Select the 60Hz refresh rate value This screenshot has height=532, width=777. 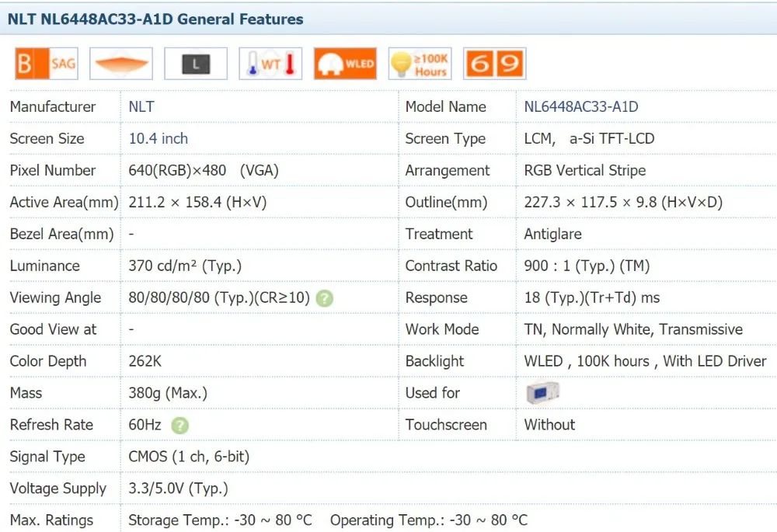coord(145,425)
